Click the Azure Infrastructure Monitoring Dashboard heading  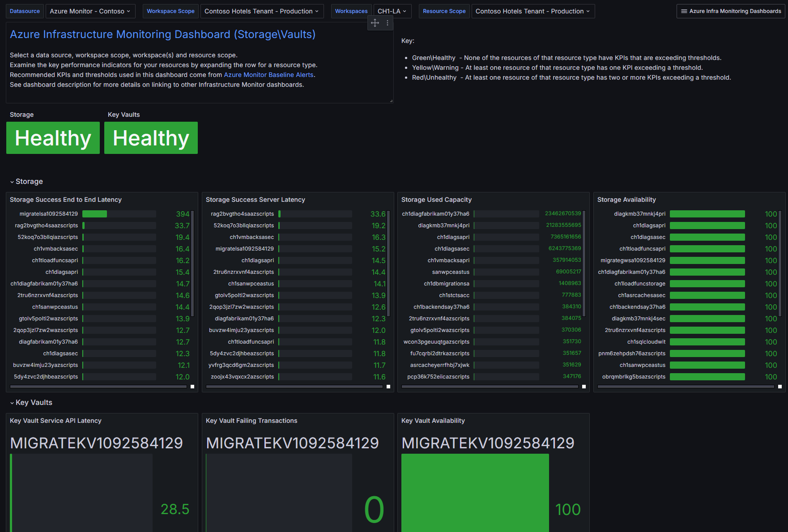point(162,34)
